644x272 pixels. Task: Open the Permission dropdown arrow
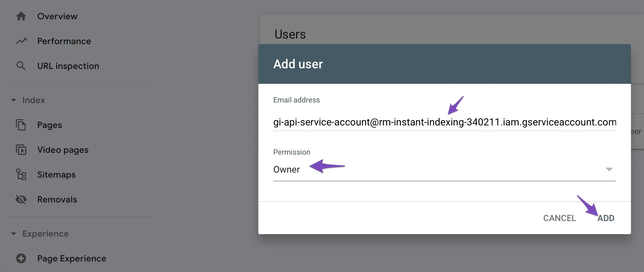coord(609,170)
